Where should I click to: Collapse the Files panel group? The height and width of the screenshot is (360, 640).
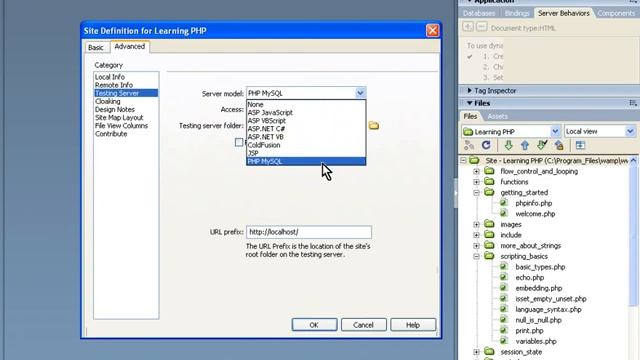coord(469,103)
